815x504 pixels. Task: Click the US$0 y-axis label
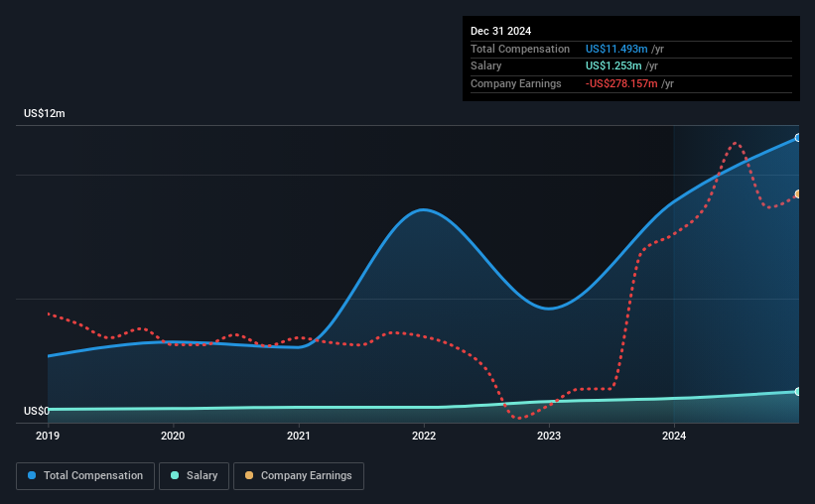coord(37,411)
